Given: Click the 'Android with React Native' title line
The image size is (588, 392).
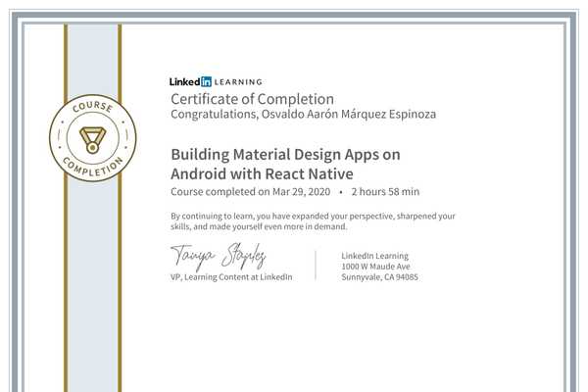Looking at the screenshot, I should [x=262, y=174].
